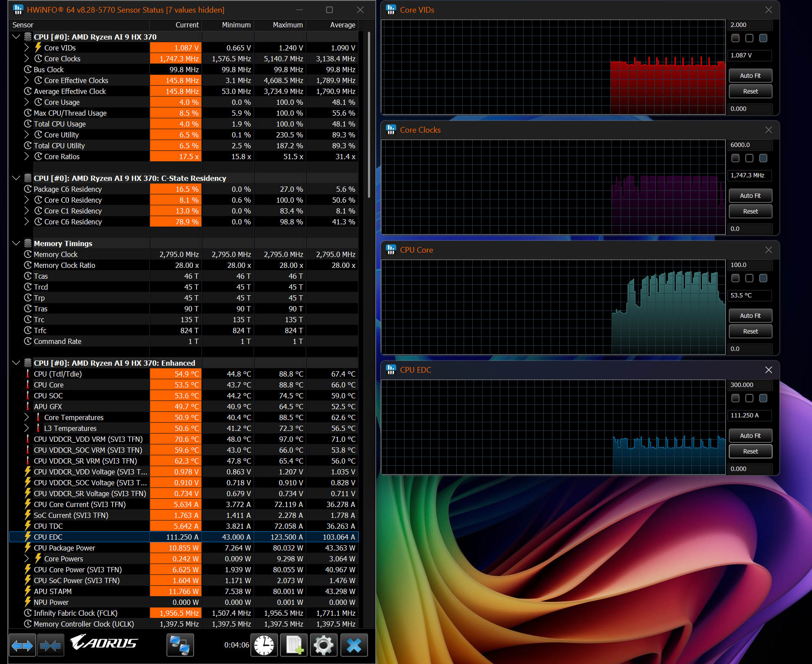Click lightning icon beside NPU Power
Image resolution: width=812 pixels, height=664 pixels.
click(x=28, y=602)
